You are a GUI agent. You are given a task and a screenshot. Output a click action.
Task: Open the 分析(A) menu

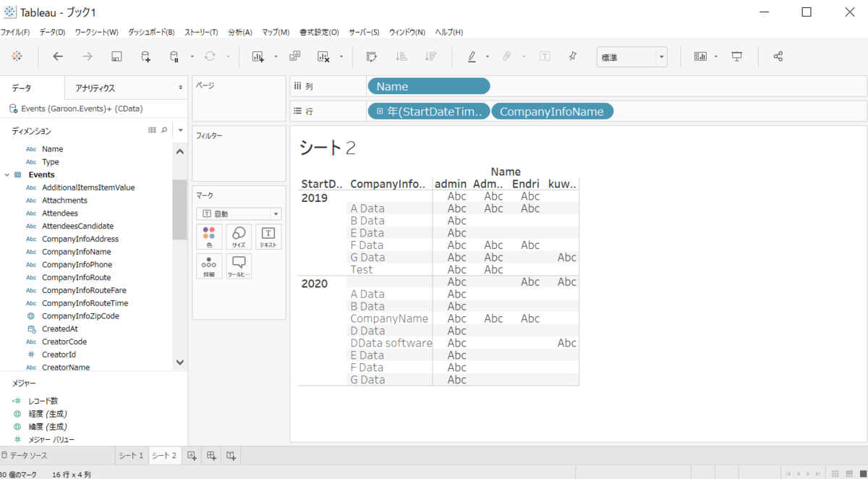239,32
